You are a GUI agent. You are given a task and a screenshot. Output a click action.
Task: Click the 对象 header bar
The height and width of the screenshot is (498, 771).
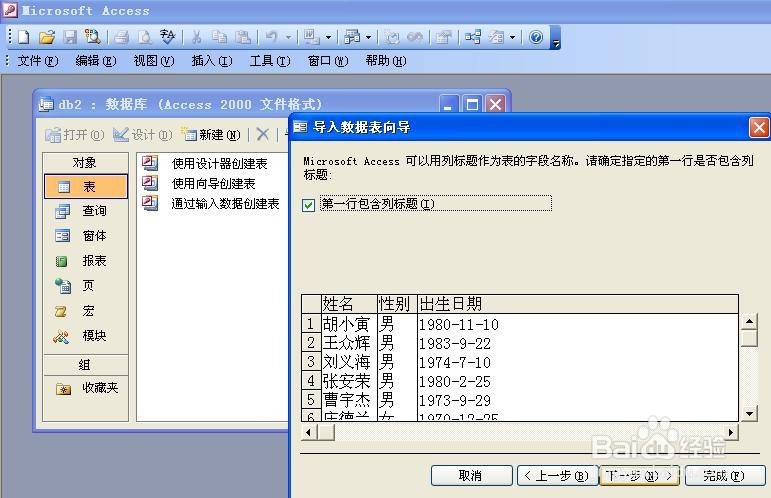[86, 163]
